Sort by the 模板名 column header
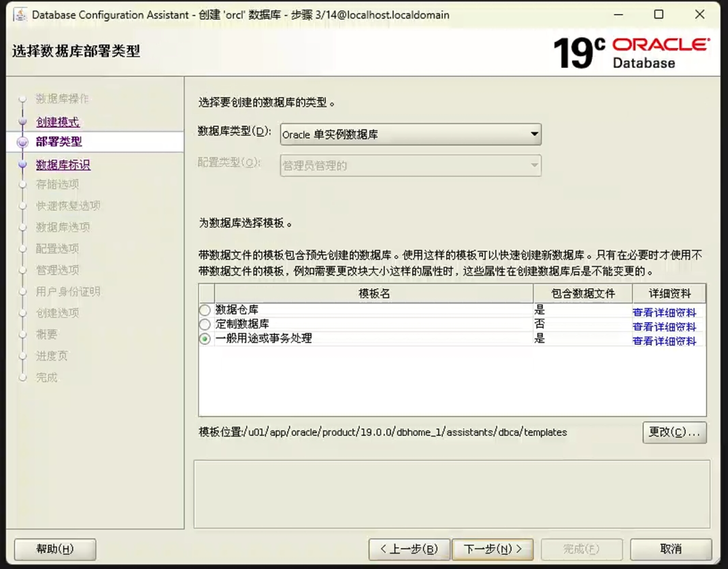Image resolution: width=728 pixels, height=569 pixels. [373, 293]
